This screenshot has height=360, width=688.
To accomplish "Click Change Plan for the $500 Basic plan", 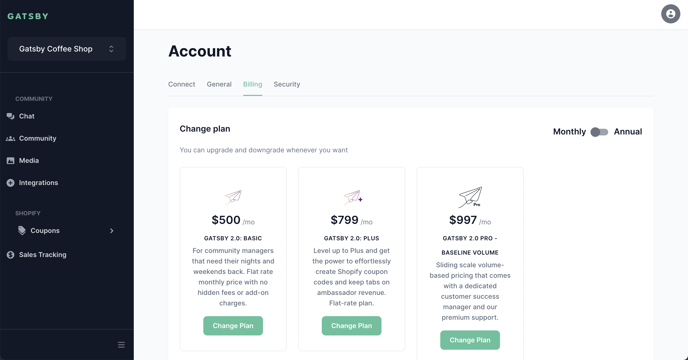I will 233,326.
